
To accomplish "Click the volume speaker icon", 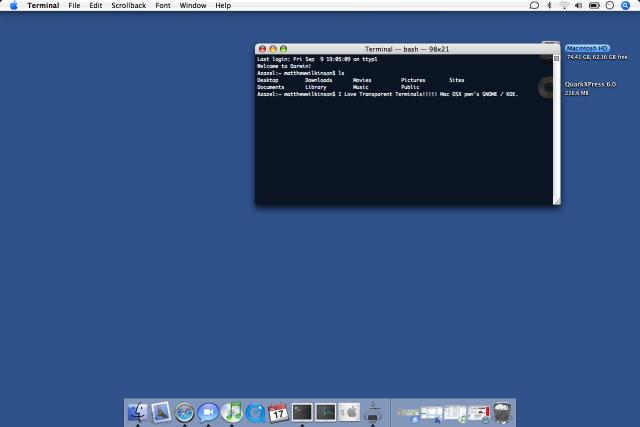I will tap(578, 5).
